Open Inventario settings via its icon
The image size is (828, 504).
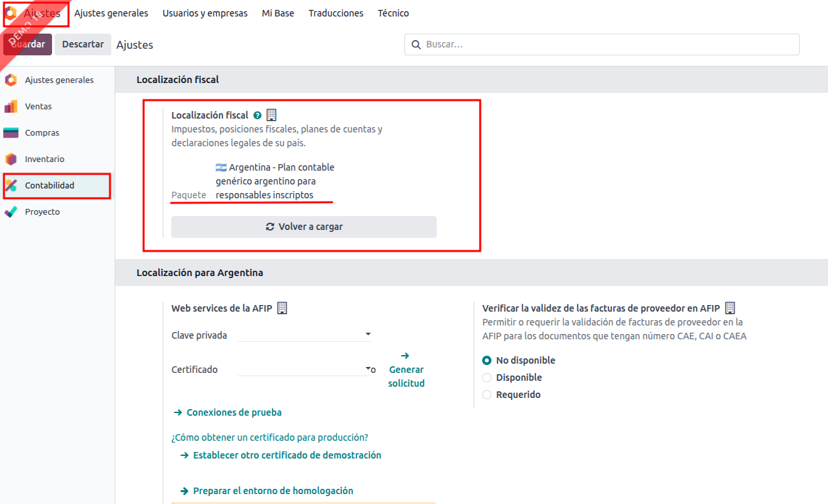11,159
